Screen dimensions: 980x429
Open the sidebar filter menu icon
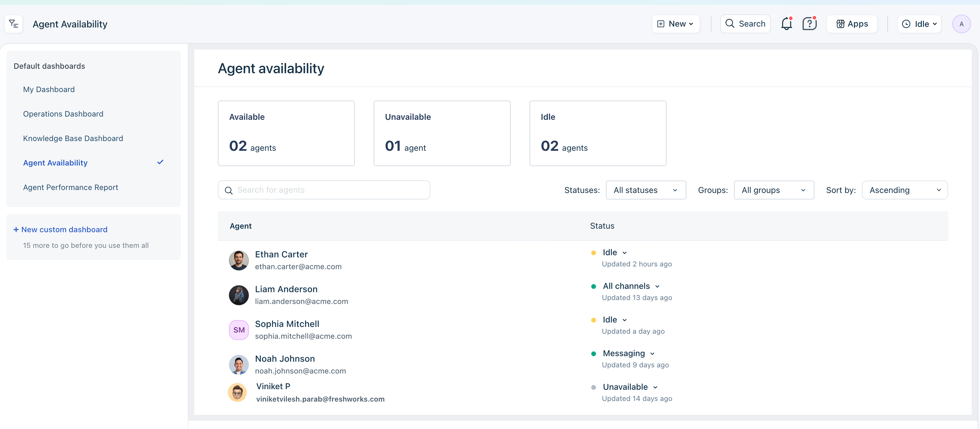14,24
